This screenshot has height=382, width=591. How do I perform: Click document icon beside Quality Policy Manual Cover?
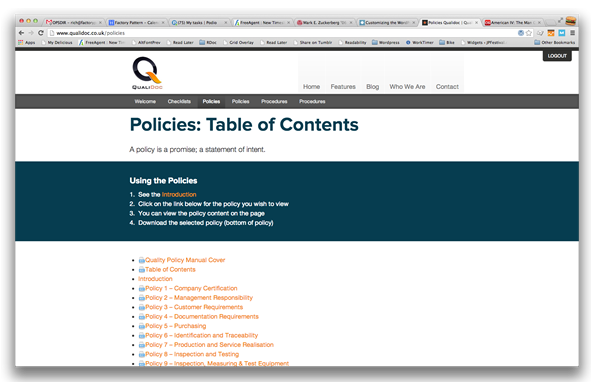pyautogui.click(x=141, y=260)
